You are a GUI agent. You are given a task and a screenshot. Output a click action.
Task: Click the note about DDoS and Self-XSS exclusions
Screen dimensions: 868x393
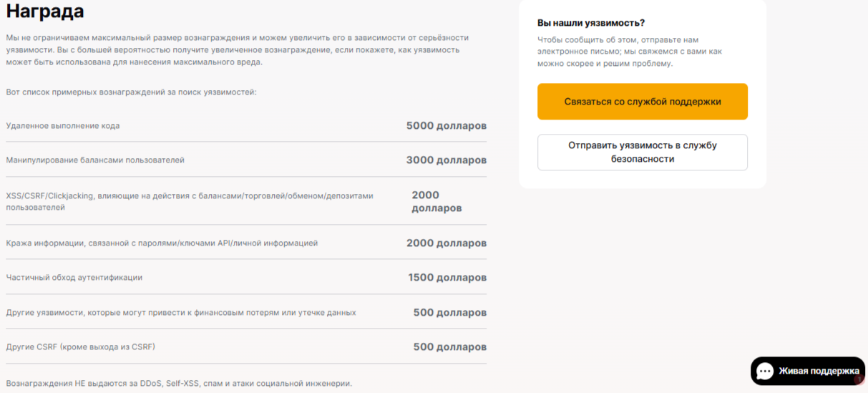tap(179, 384)
